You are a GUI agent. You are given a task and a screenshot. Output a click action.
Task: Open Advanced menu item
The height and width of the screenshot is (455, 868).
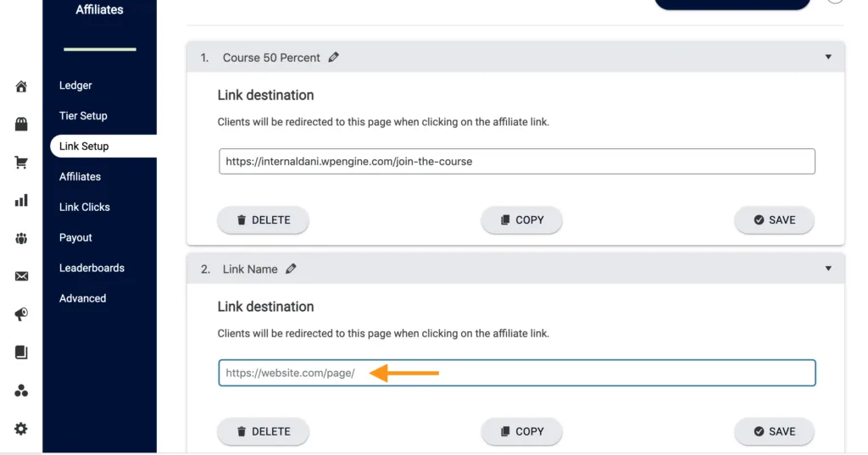click(x=82, y=298)
